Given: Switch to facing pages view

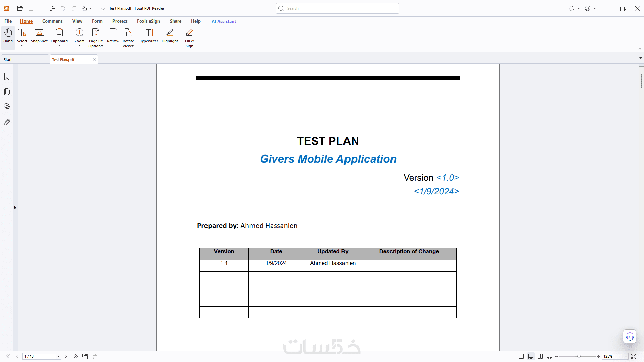Looking at the screenshot, I should pyautogui.click(x=540, y=356).
